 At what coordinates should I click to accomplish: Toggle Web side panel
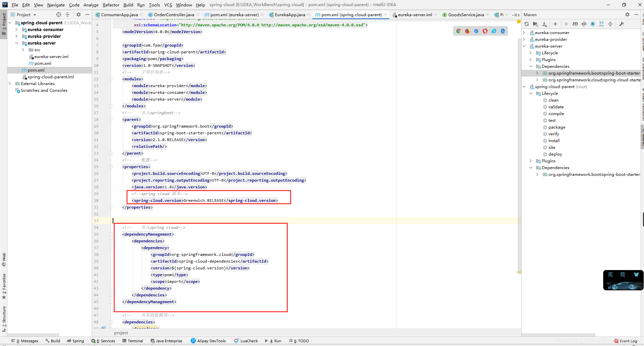click(x=4, y=260)
